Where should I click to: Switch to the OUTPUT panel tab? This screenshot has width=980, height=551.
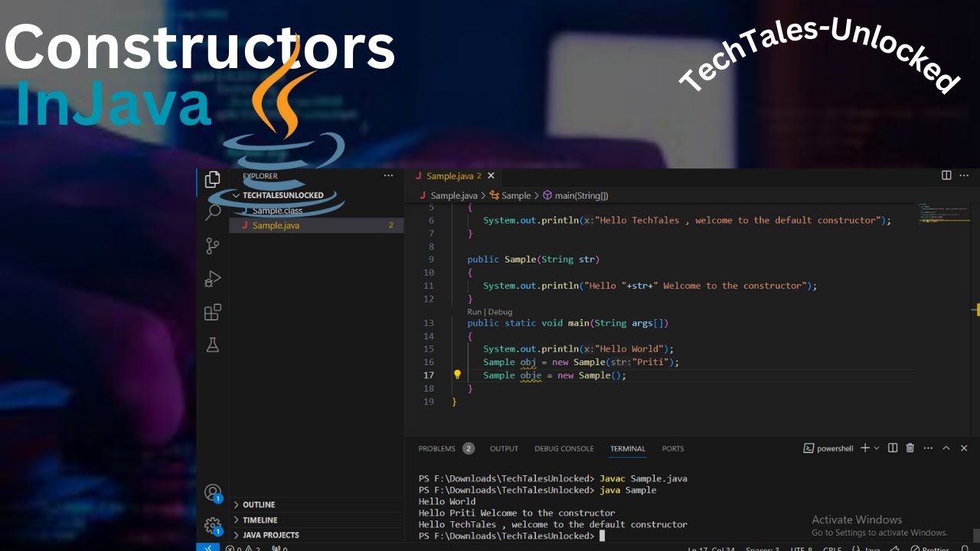tap(504, 448)
